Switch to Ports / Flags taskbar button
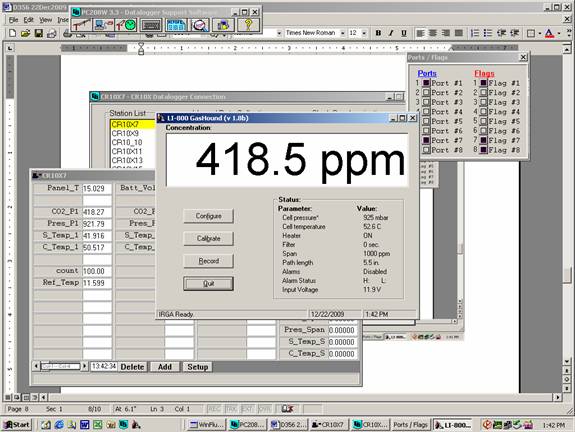The width and height of the screenshot is (575, 432). (x=410, y=425)
